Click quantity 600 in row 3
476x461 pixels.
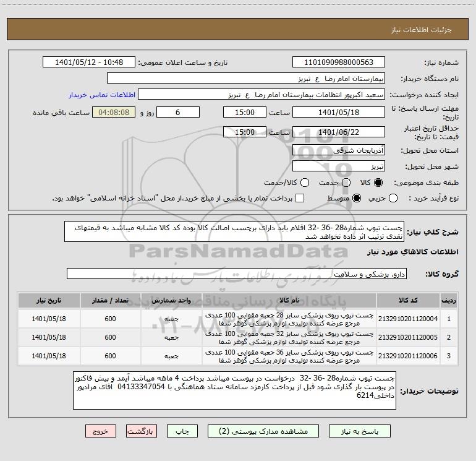point(110,356)
